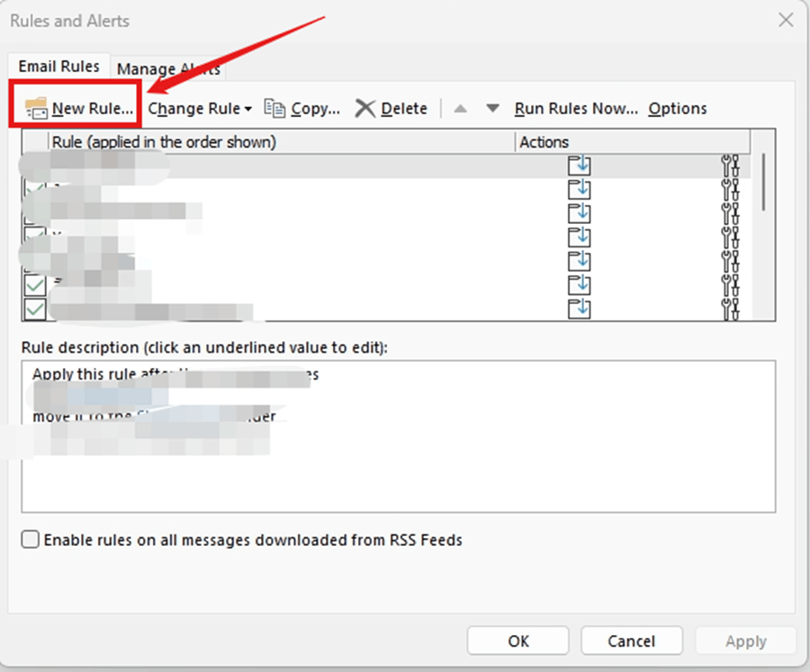Click the Actions column header

[x=633, y=141]
